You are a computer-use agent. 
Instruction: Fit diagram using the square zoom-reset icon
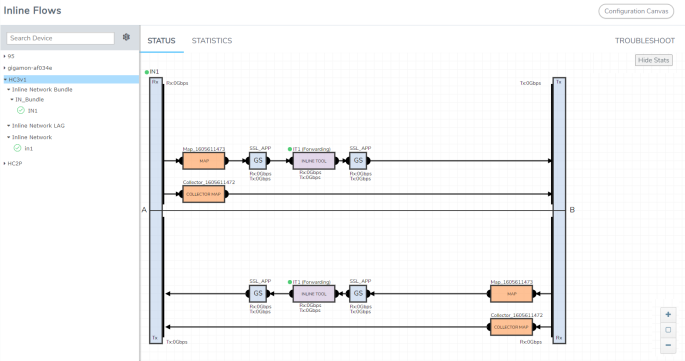(668, 330)
